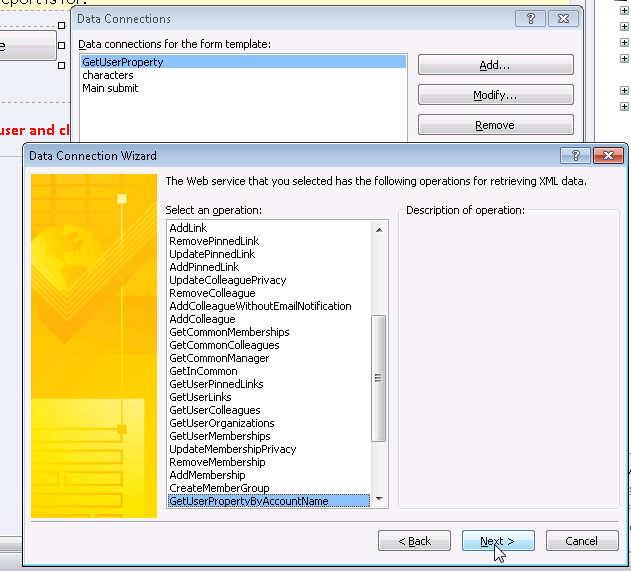Click the help icon in Data Connection Wizard
The width and height of the screenshot is (631, 571).
[x=575, y=155]
